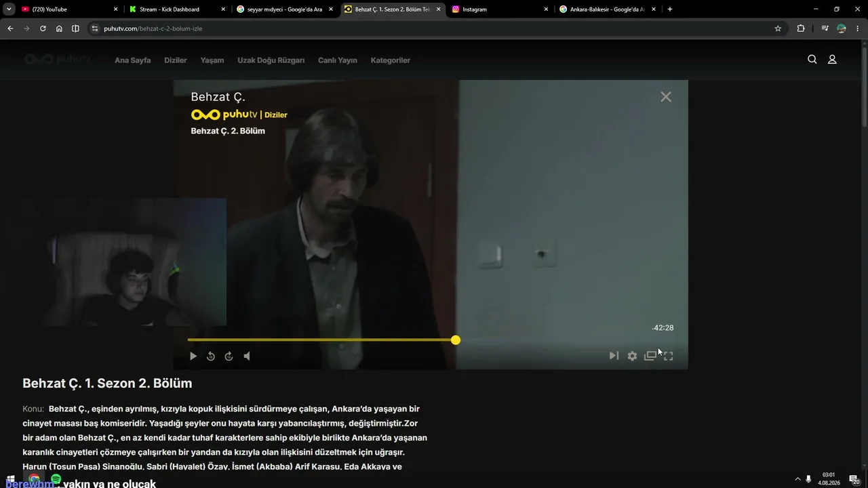This screenshot has width=868, height=488.
Task: Reload the puhutv page
Action: (43, 28)
